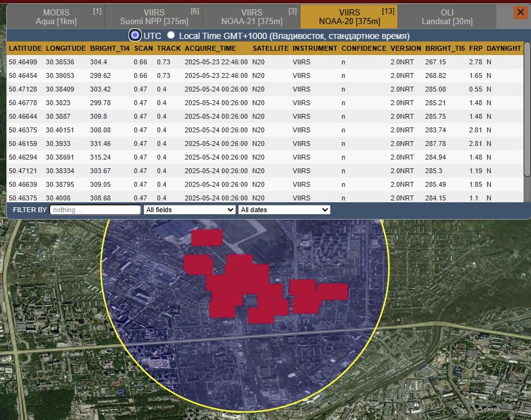
Task: Select VIIRS NOAA-20 [375m] tab
Action: tap(349, 17)
